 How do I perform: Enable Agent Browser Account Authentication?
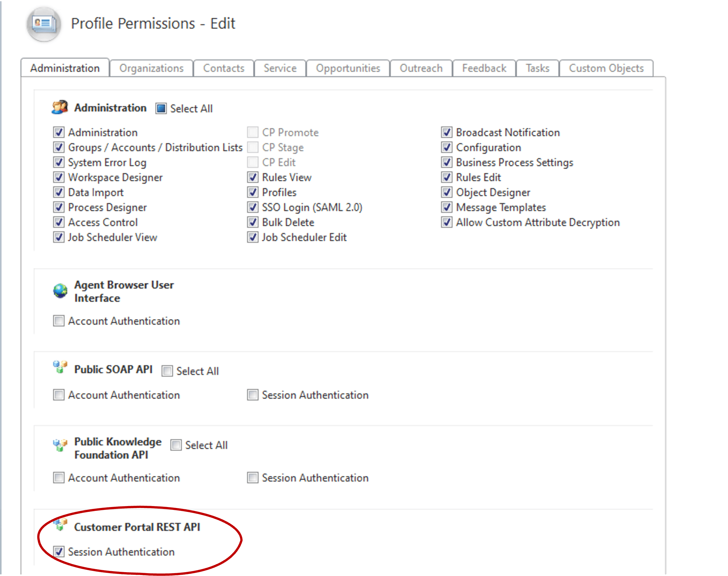coord(59,321)
